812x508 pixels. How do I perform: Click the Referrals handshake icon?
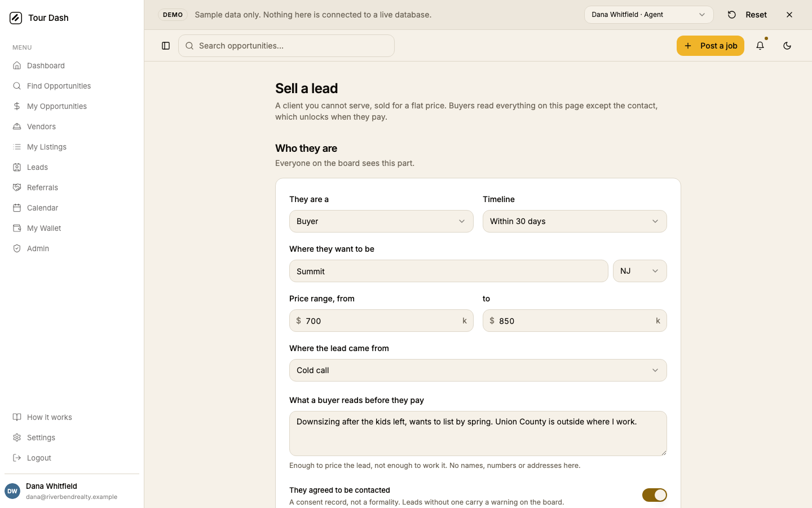[x=17, y=187]
